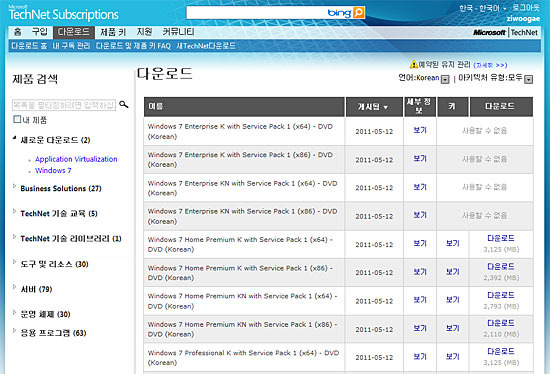550x374 pixels.
Task: View details for Home Premium K (x64)
Action: (x=420, y=243)
